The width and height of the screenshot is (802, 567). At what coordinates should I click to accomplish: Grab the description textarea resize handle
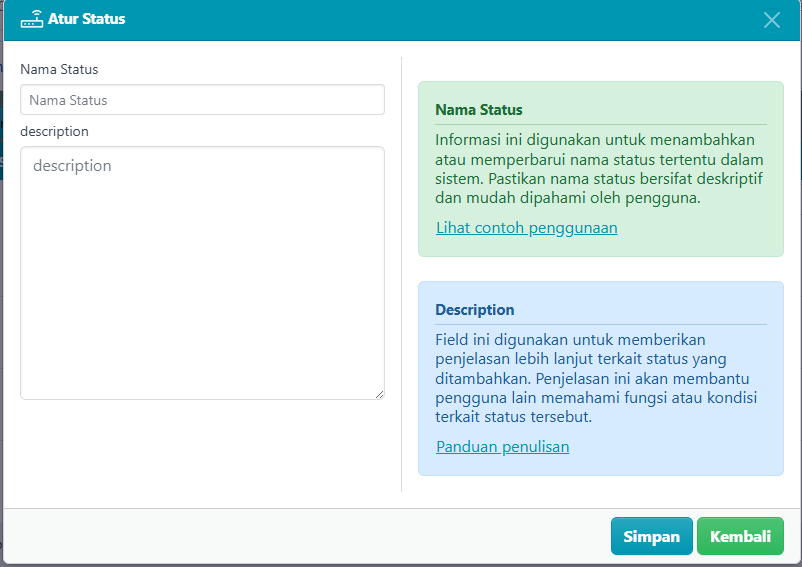tap(380, 394)
